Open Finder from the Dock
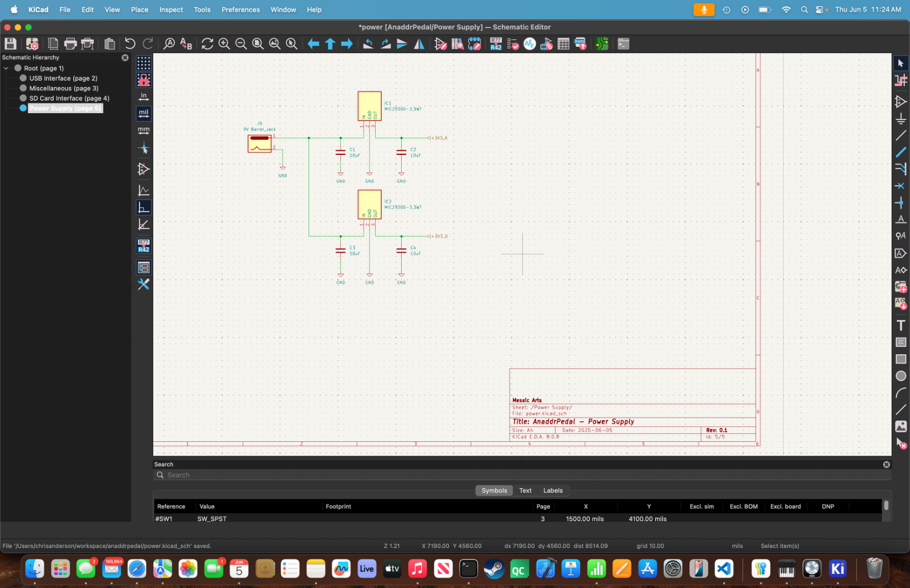The width and height of the screenshot is (910, 588). tap(35, 569)
